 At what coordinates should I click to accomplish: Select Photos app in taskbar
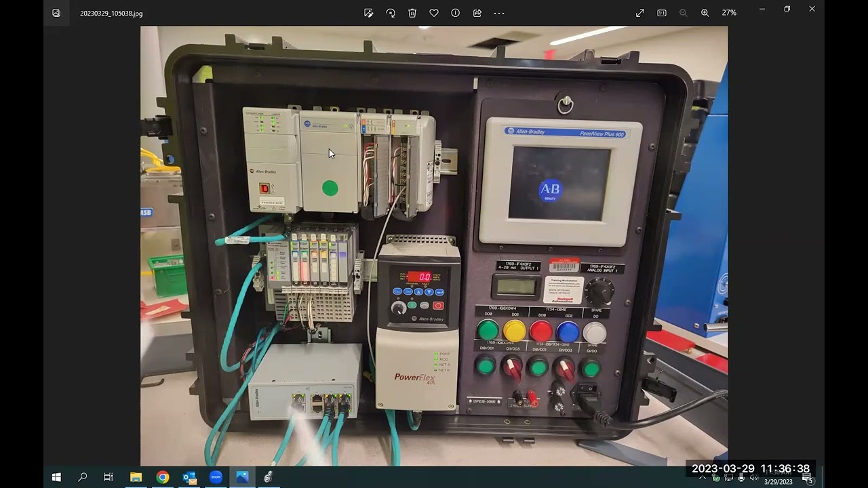coord(242,477)
